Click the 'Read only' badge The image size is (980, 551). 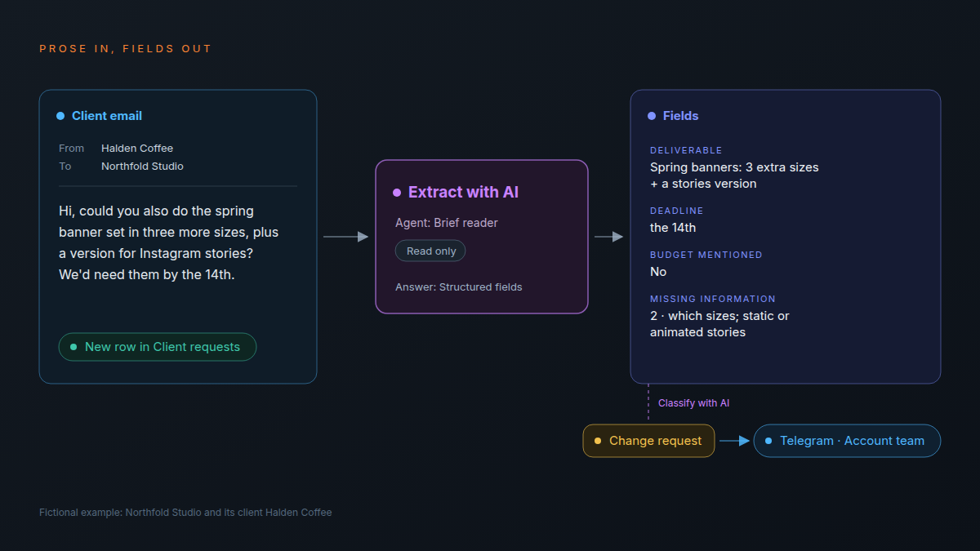tap(430, 251)
